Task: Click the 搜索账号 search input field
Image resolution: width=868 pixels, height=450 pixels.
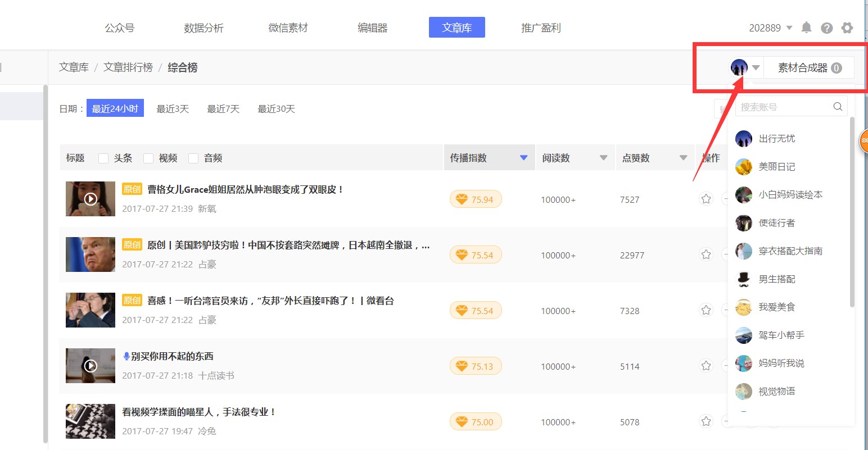Action: tap(784, 107)
